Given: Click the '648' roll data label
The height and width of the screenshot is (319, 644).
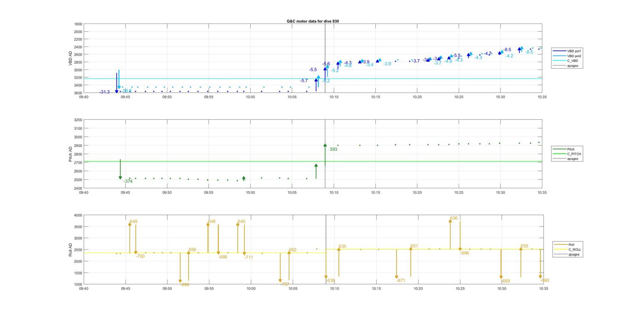Looking at the screenshot, I should pyautogui.click(x=212, y=221).
